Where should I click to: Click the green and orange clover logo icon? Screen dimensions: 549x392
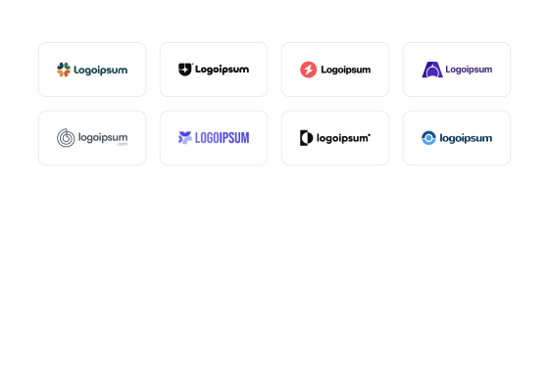click(64, 70)
